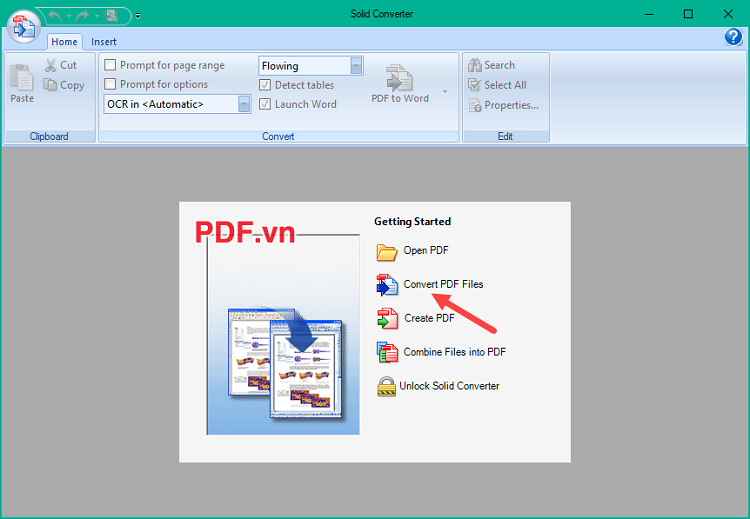This screenshot has height=519, width=750.
Task: Click the Open PDF text link
Action: click(x=426, y=250)
